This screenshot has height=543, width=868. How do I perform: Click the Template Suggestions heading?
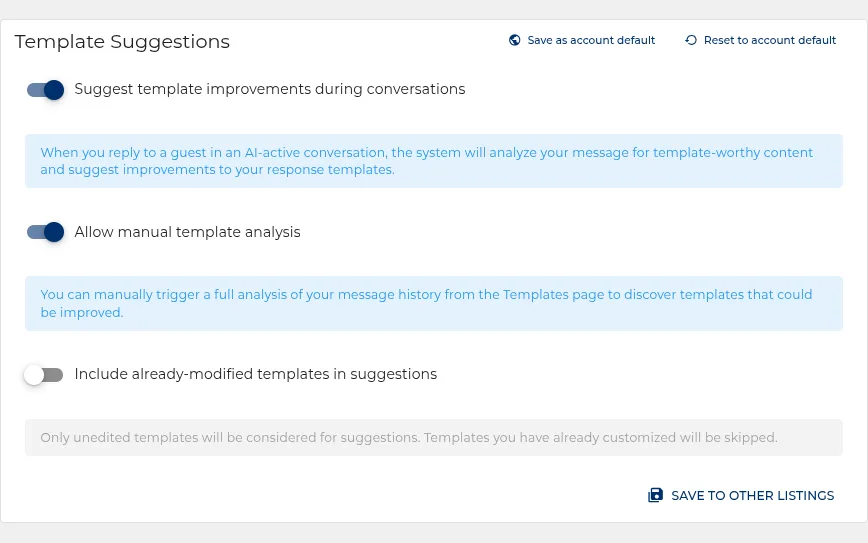[x=122, y=42]
